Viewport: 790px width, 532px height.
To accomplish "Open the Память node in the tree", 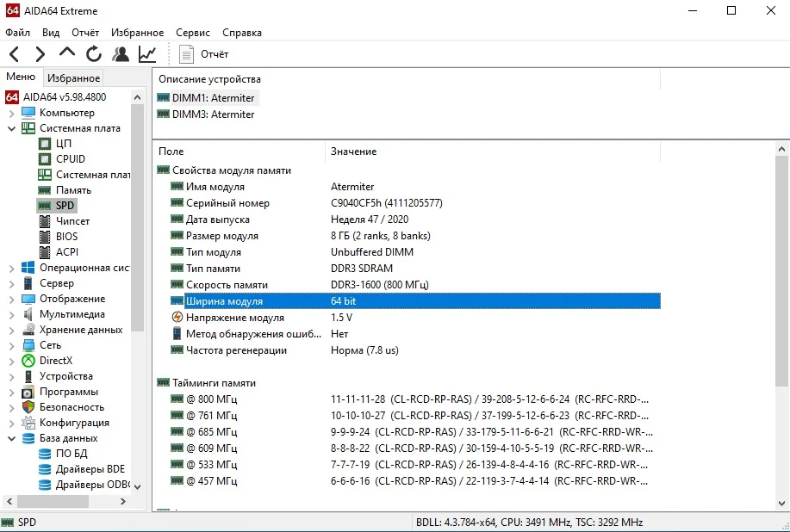I will 73,190.
